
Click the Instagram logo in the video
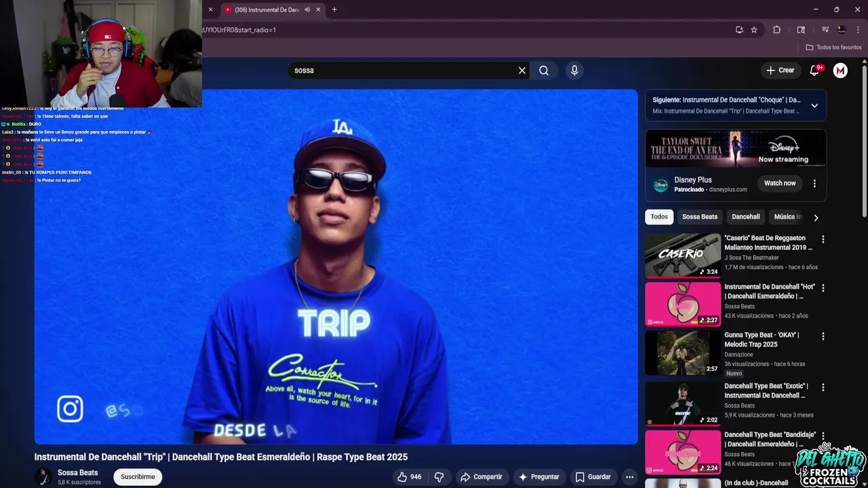coord(70,409)
